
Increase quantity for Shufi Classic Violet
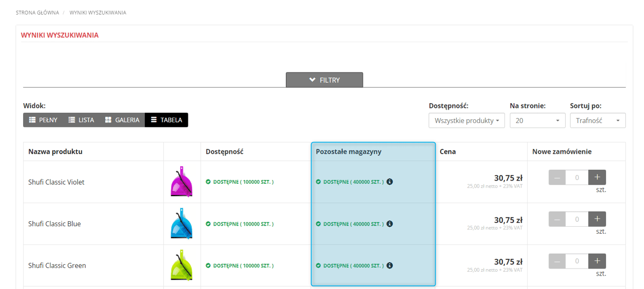[597, 177]
